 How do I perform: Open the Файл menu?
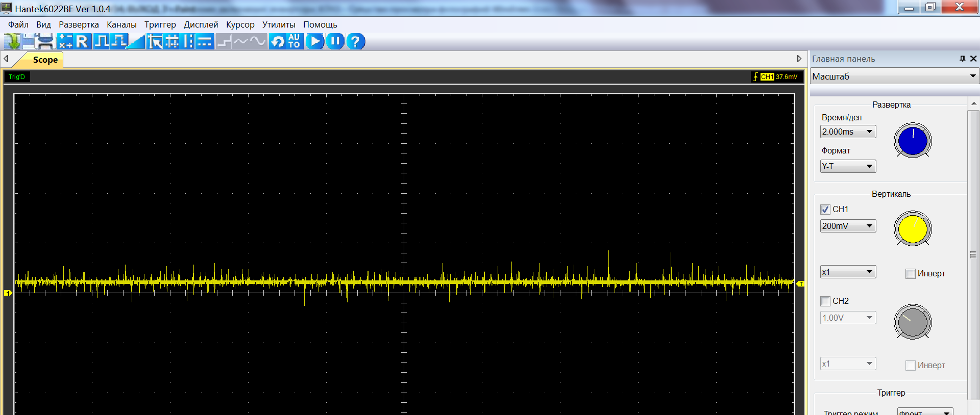click(x=18, y=24)
